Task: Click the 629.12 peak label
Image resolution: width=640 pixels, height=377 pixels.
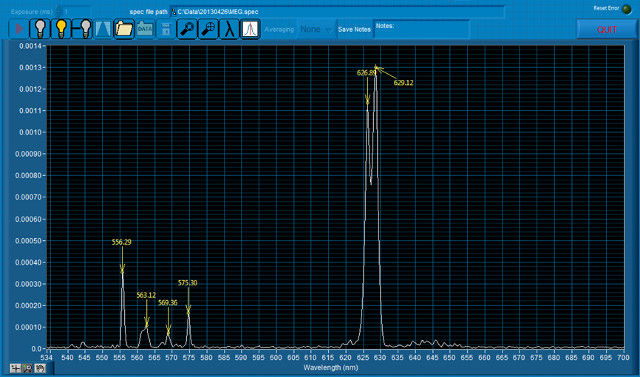Action: click(x=403, y=82)
